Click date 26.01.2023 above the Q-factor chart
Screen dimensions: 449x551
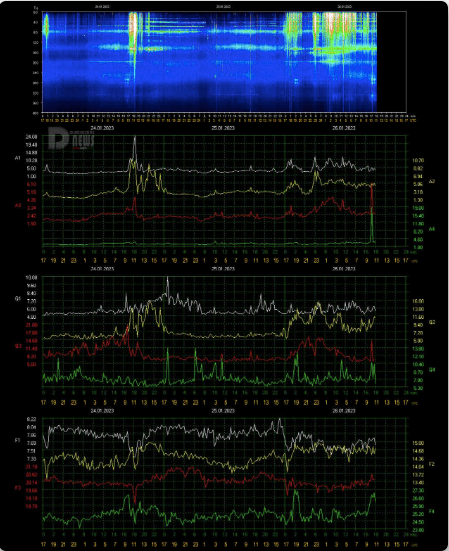pos(344,269)
